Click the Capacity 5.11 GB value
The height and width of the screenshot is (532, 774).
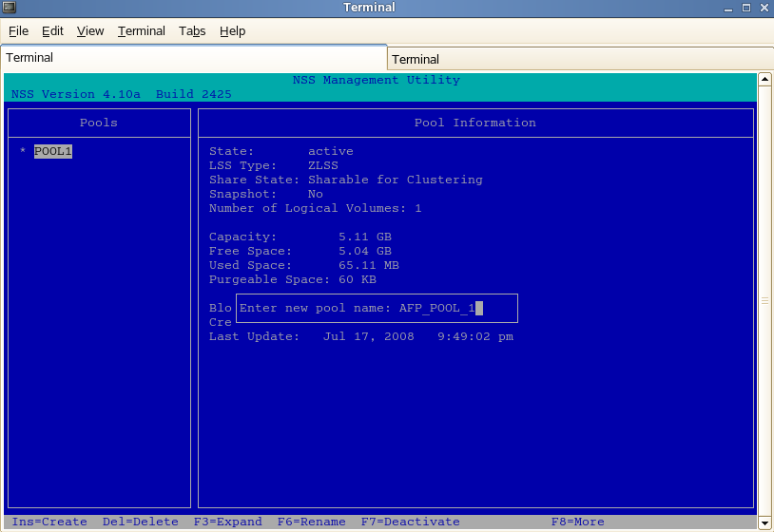(365, 237)
